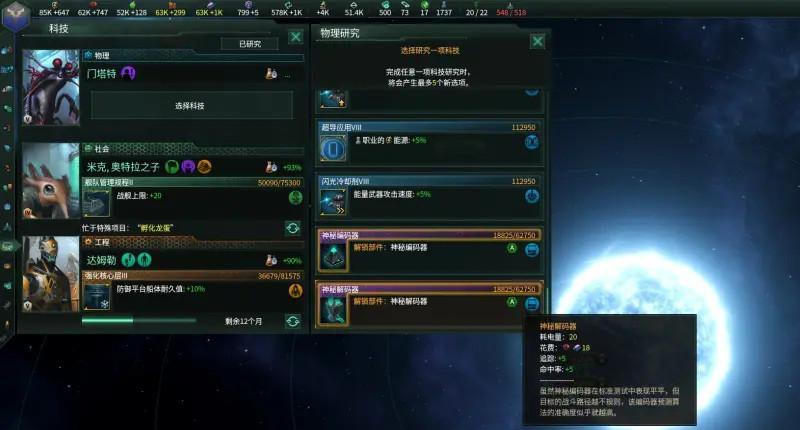This screenshot has width=800, height=430.
Task: Click the 舰队管理规程 society tech icon
Action: pos(96,203)
